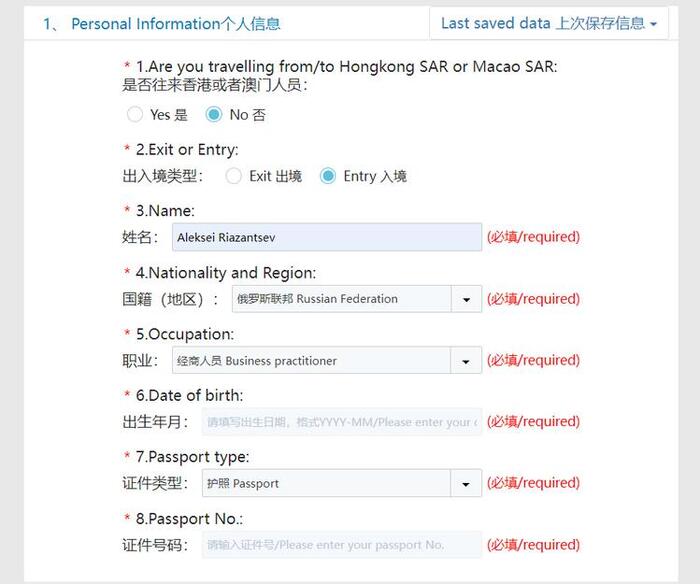The image size is (700, 584).
Task: Focus the Date of birth field
Action: point(341,422)
